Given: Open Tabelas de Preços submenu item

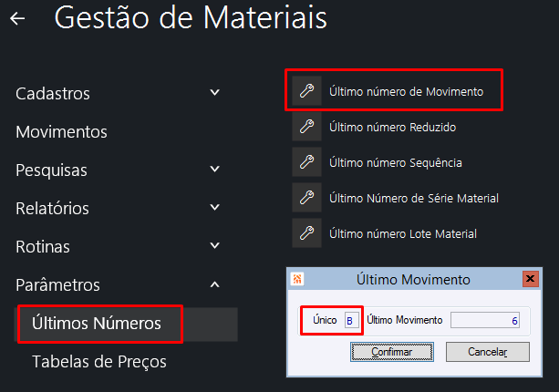Looking at the screenshot, I should point(99,361).
